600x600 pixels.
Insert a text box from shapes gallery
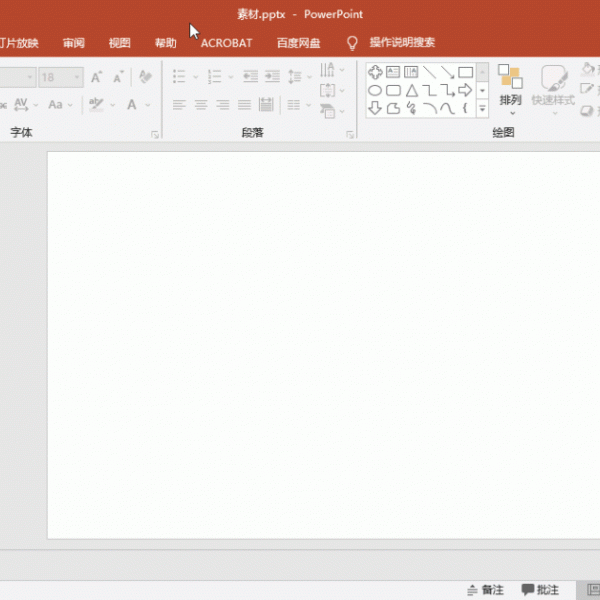coord(393,73)
